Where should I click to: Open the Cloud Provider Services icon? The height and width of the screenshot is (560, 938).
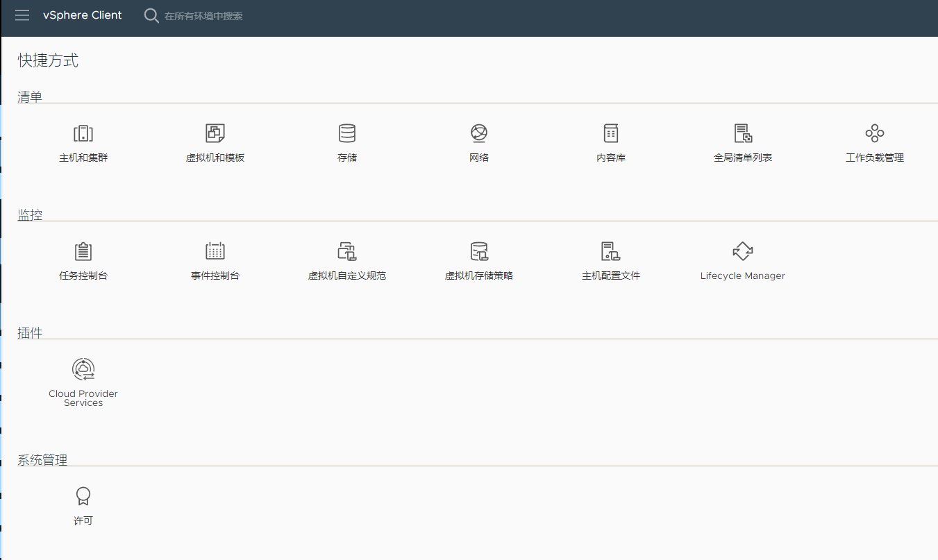83,369
